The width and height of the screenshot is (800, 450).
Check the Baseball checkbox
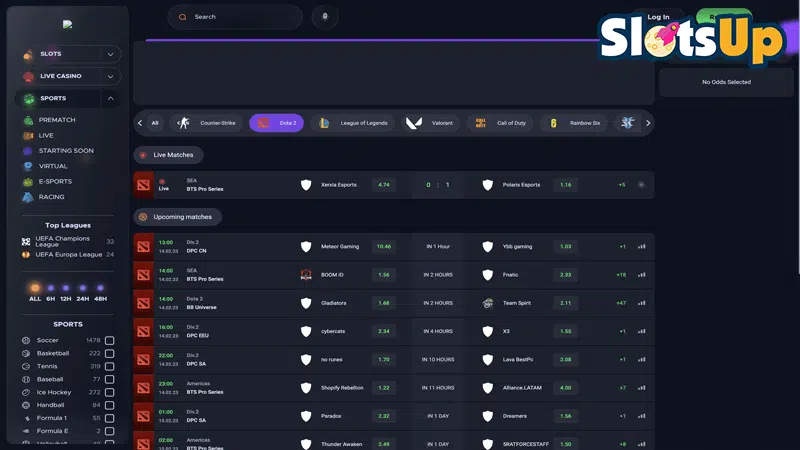[x=109, y=380]
